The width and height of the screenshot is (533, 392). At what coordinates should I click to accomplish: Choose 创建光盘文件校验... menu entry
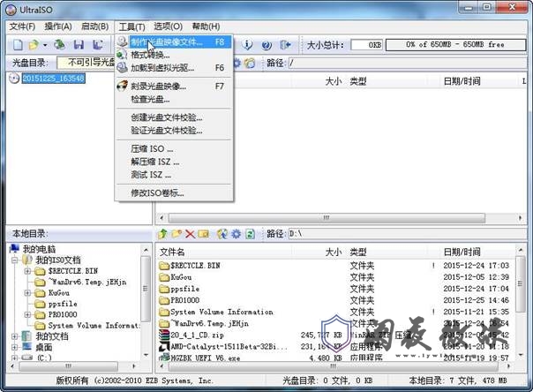(x=174, y=117)
